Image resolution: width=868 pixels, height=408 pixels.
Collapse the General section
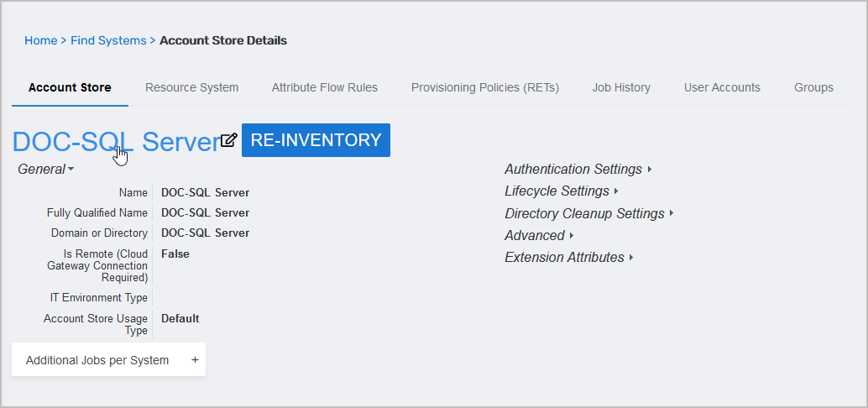46,170
